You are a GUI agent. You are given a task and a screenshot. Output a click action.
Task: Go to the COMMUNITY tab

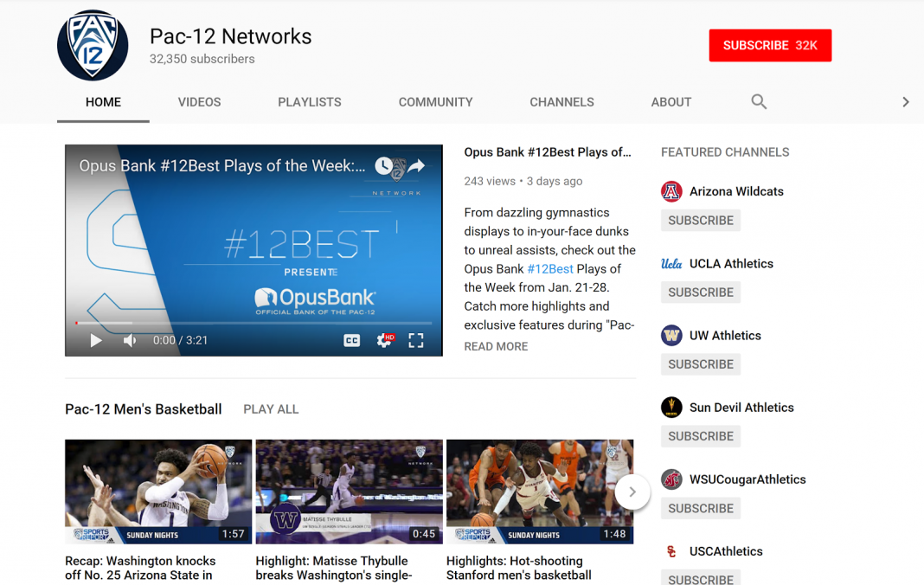pos(435,102)
